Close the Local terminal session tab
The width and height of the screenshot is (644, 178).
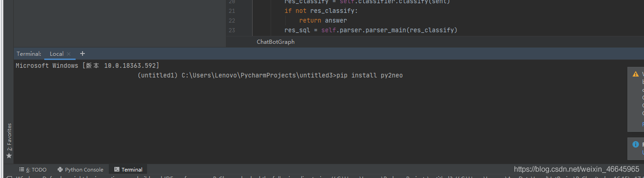point(69,54)
